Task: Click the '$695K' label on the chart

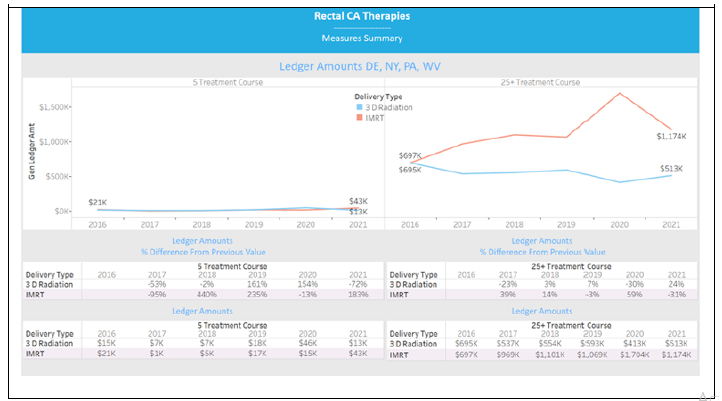Action: [410, 170]
